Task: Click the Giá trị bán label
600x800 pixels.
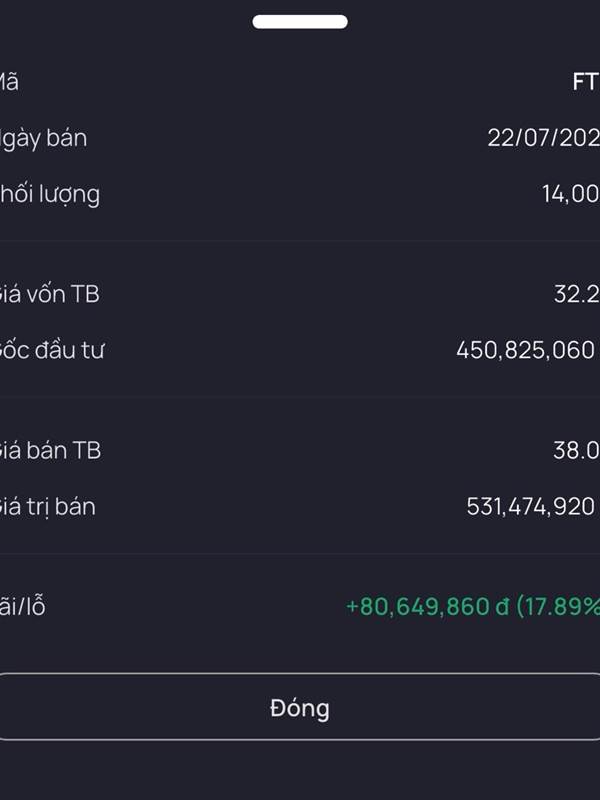Action: (x=48, y=506)
